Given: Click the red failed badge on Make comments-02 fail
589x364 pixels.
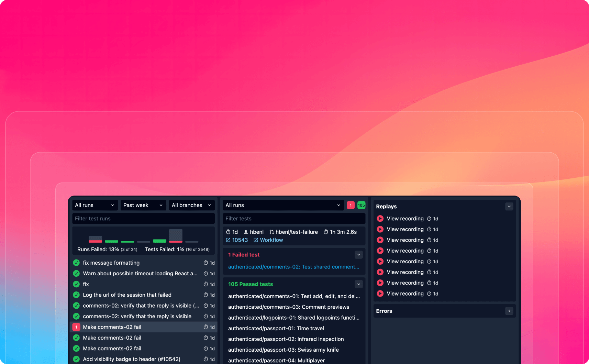Looking at the screenshot, I should [76, 327].
